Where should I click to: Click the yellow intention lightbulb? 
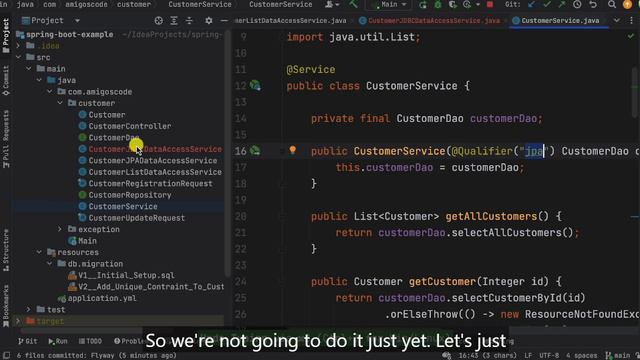tap(293, 150)
